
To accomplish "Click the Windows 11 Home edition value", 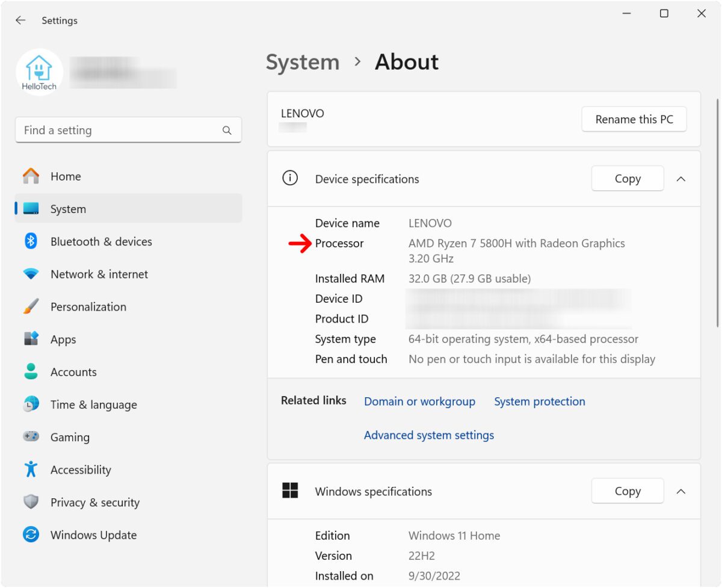I will tap(454, 536).
